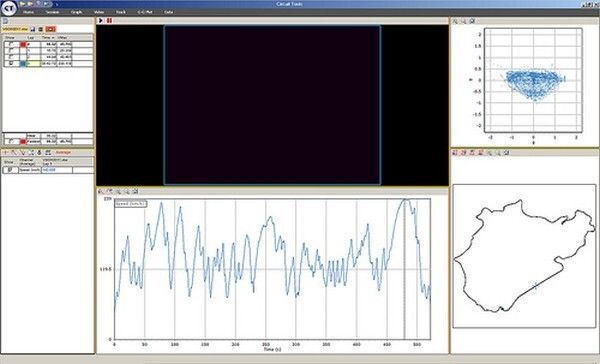Click first cursor tool in speed graph toolbar

coord(101,191)
